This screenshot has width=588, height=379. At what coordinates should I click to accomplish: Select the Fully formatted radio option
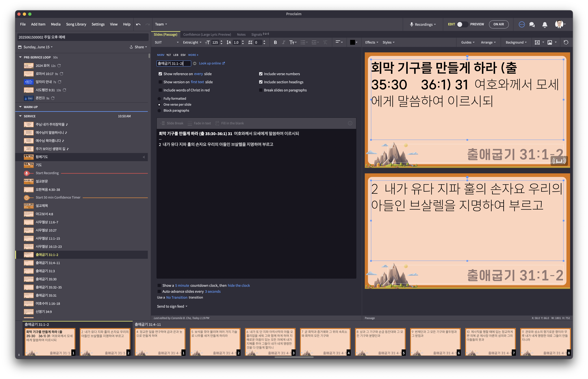(x=159, y=99)
